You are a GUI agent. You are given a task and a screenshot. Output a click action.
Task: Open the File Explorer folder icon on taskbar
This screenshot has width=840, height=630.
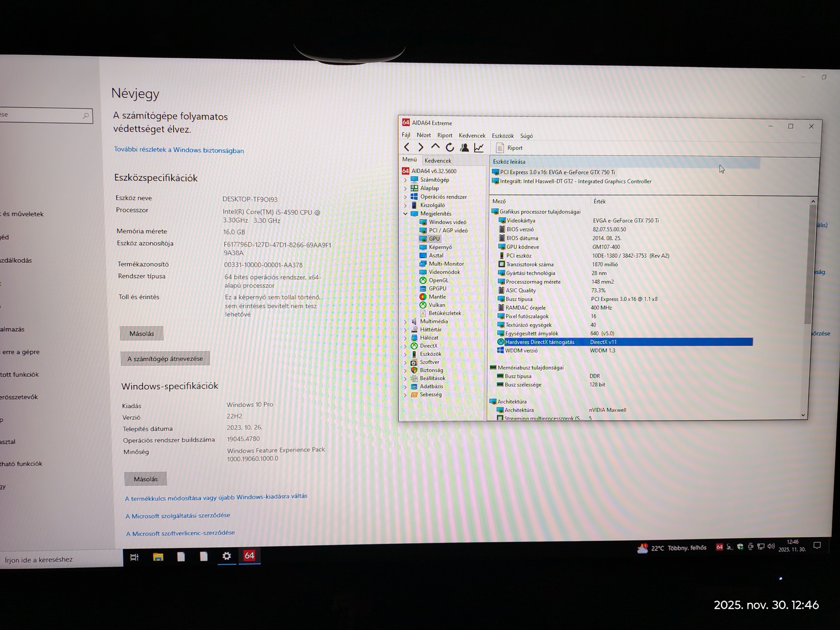pyautogui.click(x=158, y=557)
